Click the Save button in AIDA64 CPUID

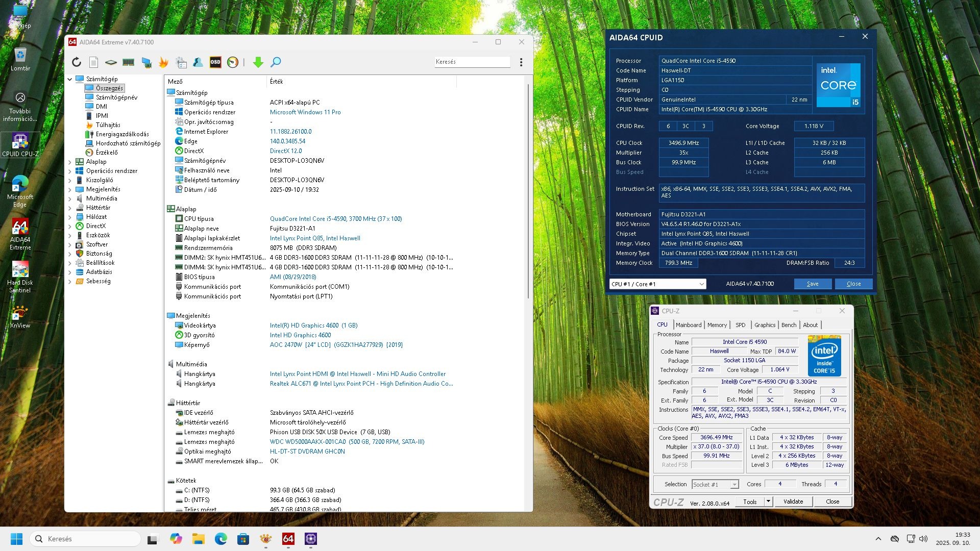812,284
